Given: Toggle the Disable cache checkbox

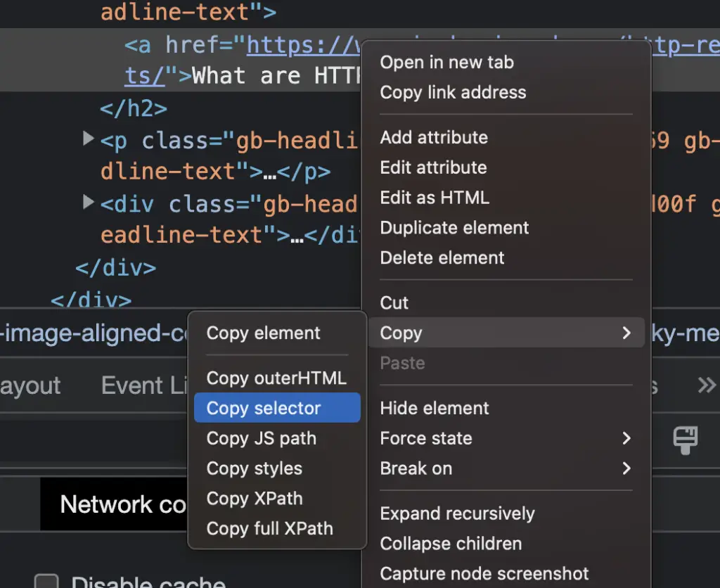Looking at the screenshot, I should click(46, 581).
